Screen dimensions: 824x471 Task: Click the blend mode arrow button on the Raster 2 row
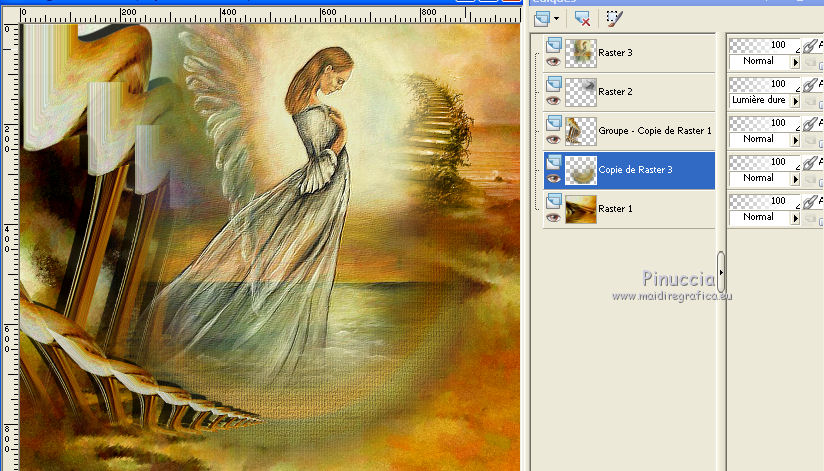(795, 101)
